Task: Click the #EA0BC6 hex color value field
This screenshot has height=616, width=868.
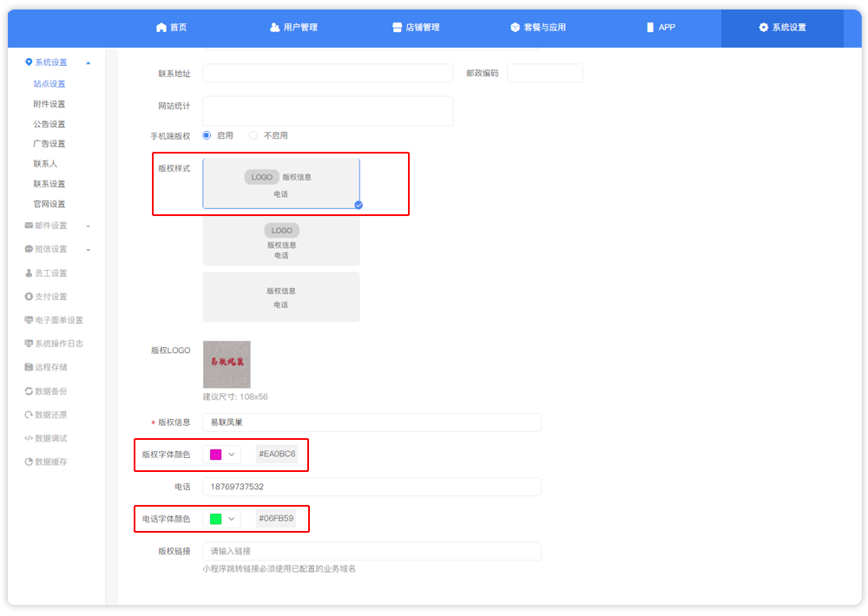Action: (277, 454)
